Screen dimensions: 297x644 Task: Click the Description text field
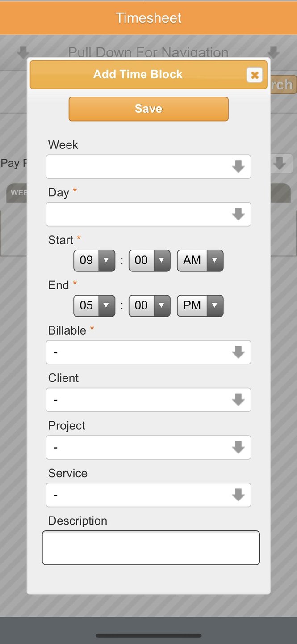pyautogui.click(x=151, y=548)
